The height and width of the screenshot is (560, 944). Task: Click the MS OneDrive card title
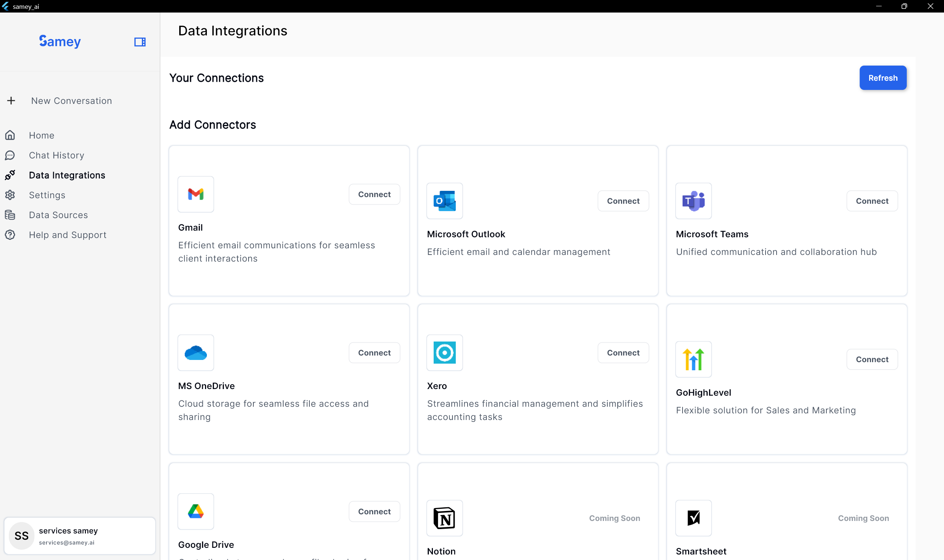206,386
